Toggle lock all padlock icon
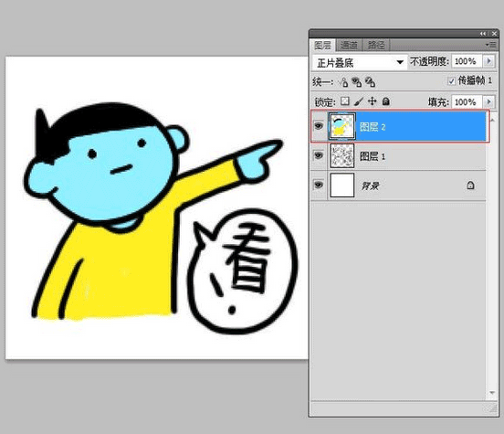The width and height of the screenshot is (504, 434). [x=386, y=101]
